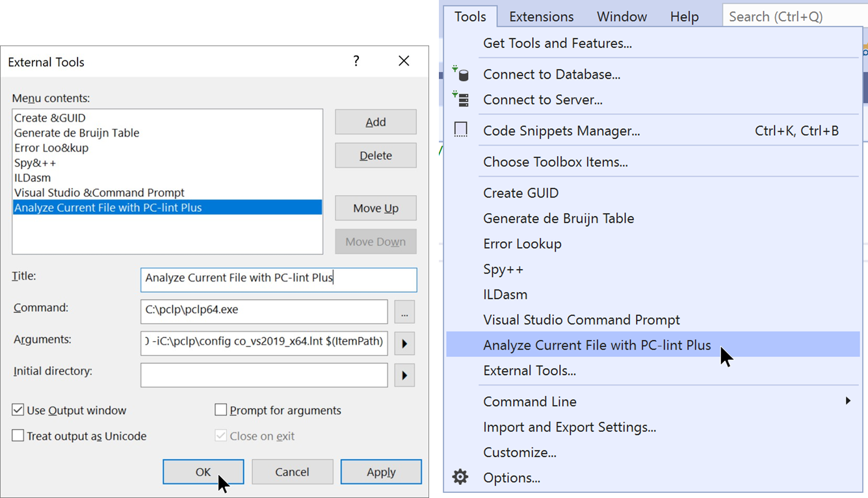The width and height of the screenshot is (868, 498).
Task: Toggle the Use Output window checkbox
Action: click(18, 410)
